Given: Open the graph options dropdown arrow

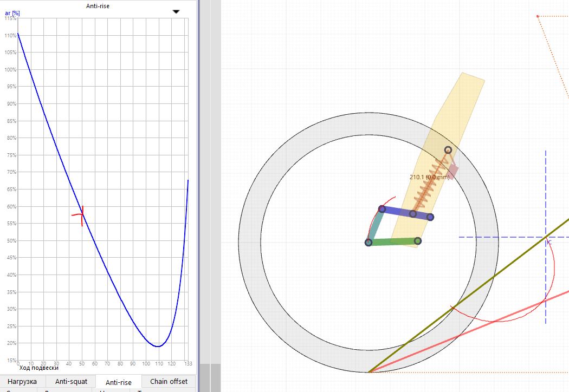Looking at the screenshot, I should click(x=176, y=11).
